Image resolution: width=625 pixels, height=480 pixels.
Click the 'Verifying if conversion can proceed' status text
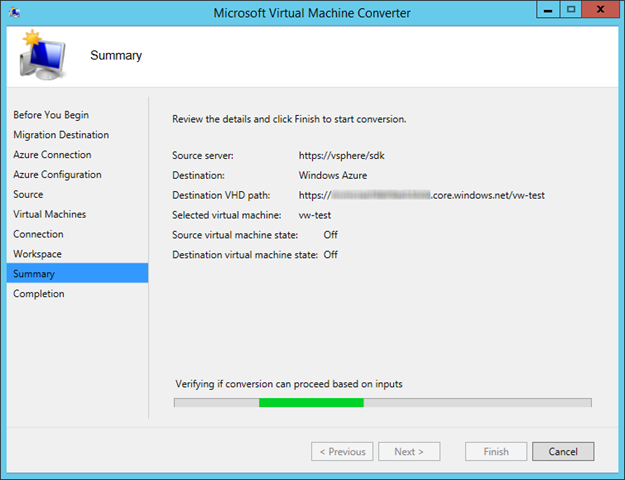pos(289,384)
